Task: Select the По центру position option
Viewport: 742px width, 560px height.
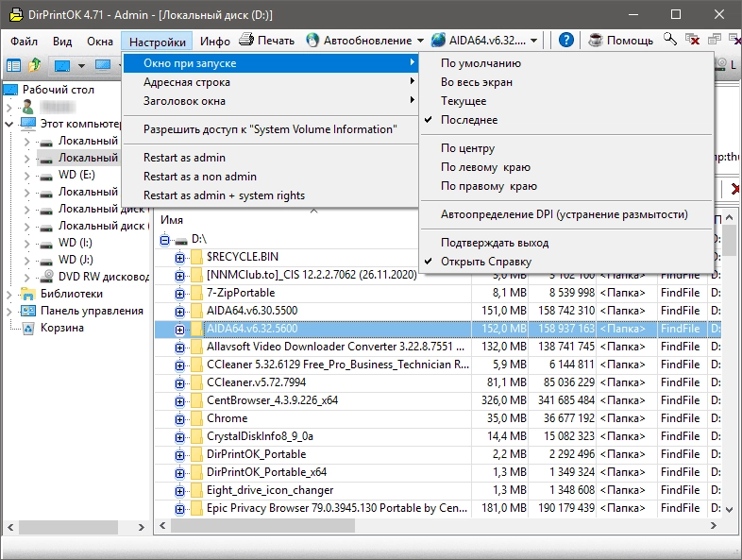Action: 566,148
